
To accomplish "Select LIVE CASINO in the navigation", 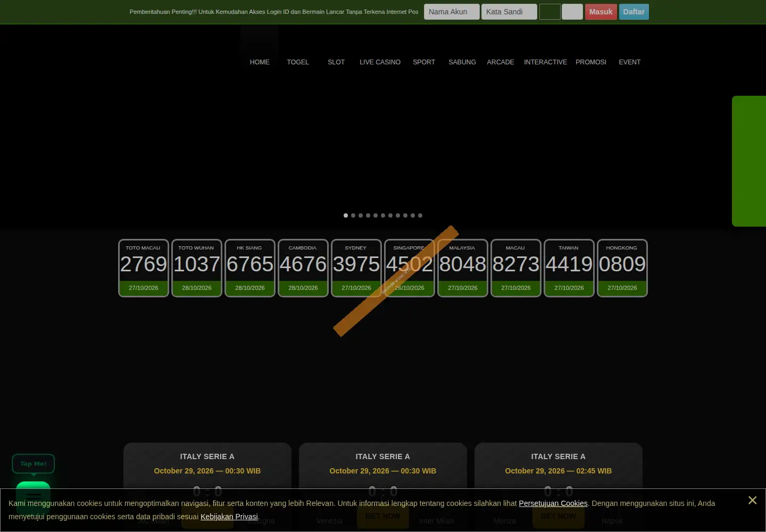I will click(x=380, y=62).
